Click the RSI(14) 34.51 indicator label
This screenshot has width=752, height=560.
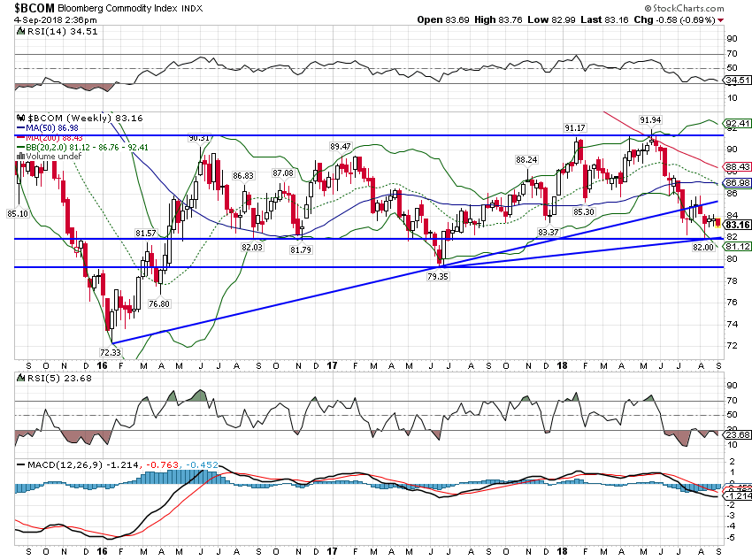[62, 32]
